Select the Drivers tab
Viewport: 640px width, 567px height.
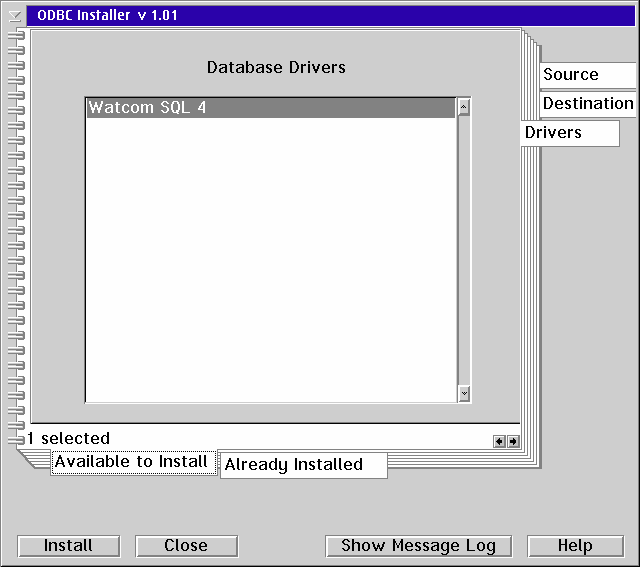pyautogui.click(x=570, y=133)
